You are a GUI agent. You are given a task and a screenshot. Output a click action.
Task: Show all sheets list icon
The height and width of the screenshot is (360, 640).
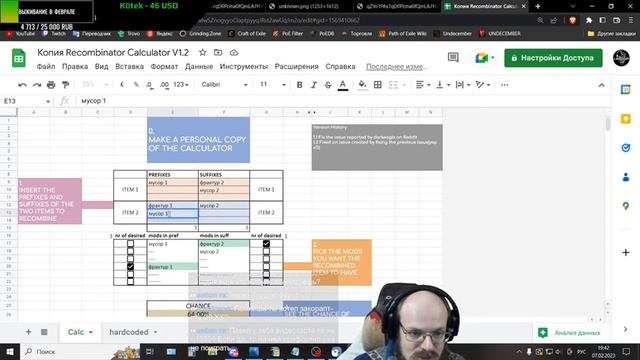coord(44,332)
